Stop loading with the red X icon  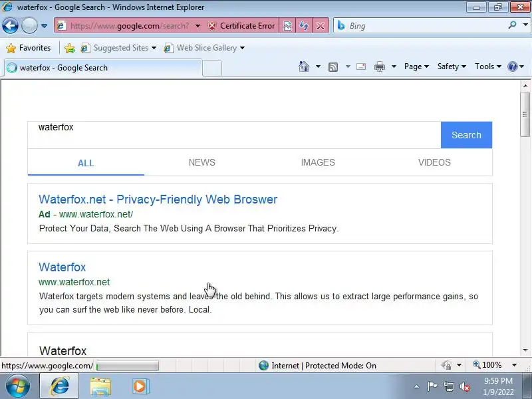[320, 26]
